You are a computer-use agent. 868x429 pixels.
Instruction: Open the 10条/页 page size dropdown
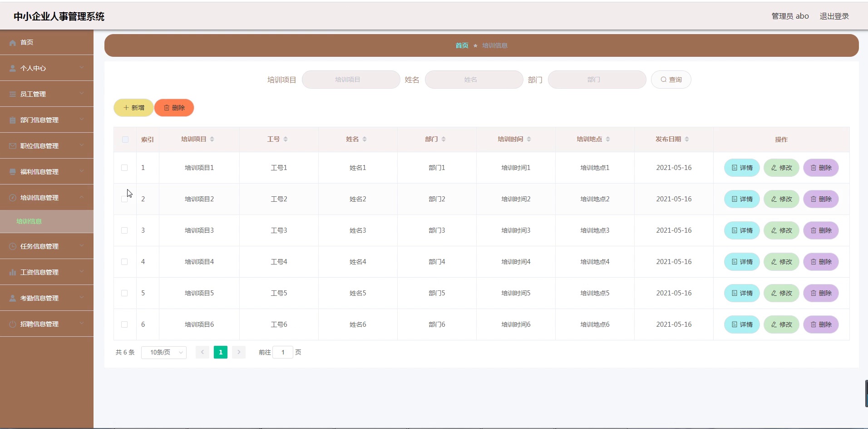point(164,352)
